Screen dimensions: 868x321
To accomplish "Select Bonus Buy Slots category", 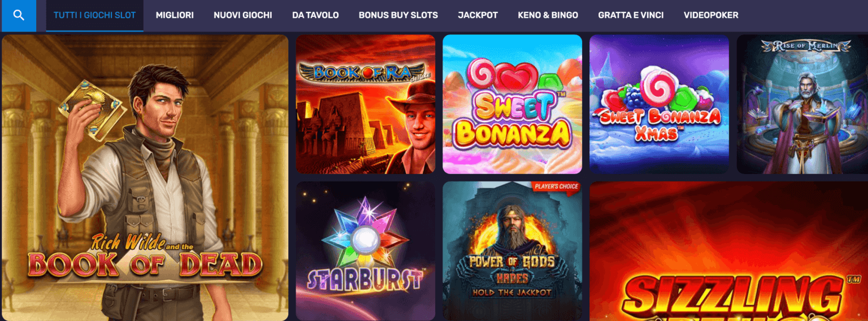I will [398, 15].
